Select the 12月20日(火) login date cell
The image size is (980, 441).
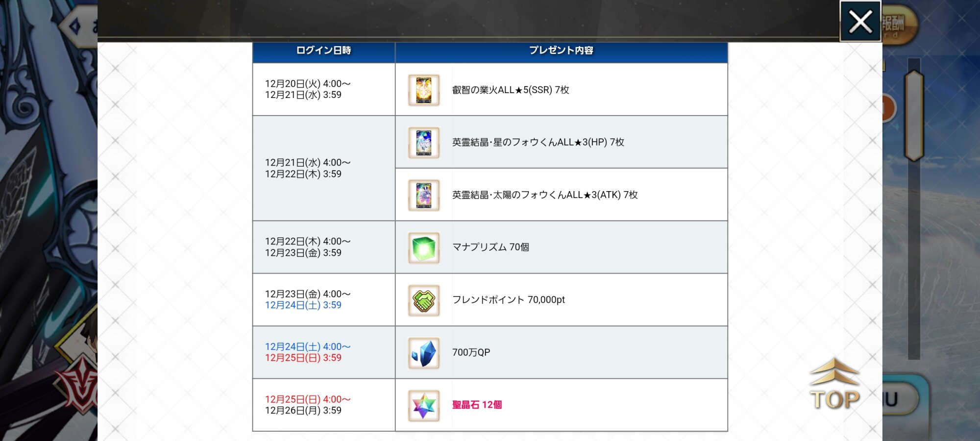tap(308, 89)
